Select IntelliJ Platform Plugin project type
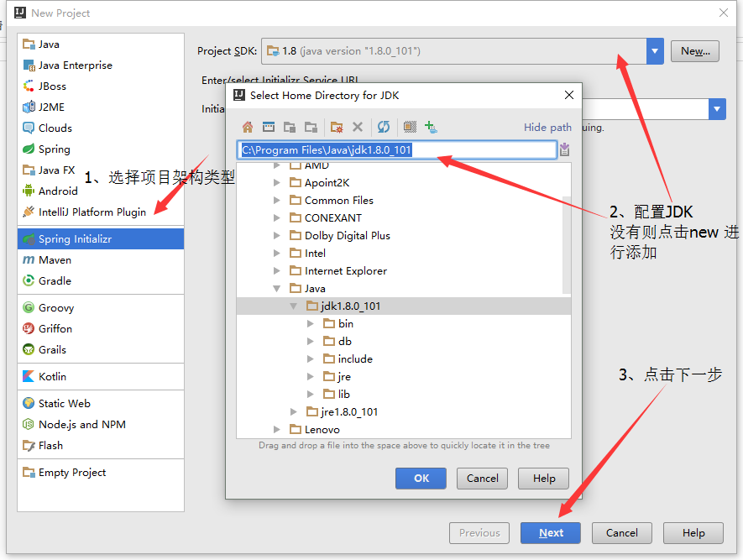 coord(101,212)
